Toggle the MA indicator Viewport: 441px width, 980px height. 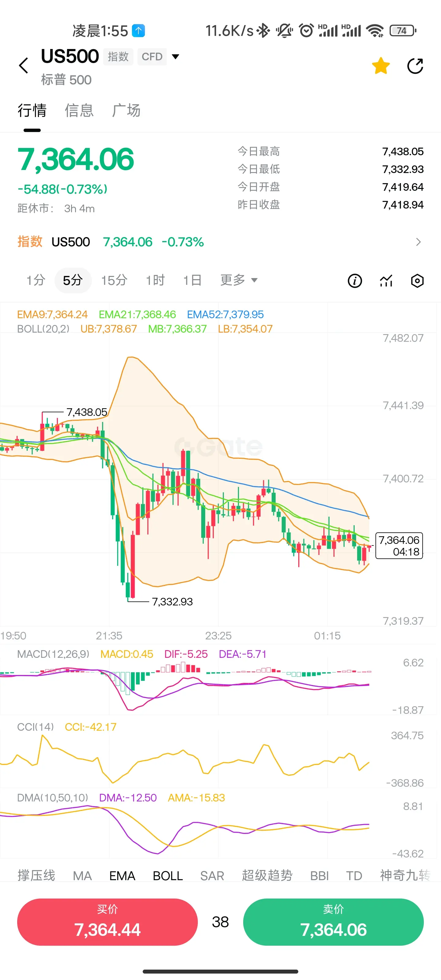click(82, 875)
